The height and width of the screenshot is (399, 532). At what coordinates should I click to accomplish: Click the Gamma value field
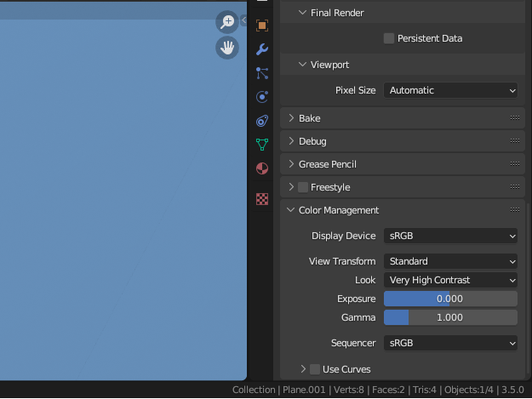click(x=450, y=317)
